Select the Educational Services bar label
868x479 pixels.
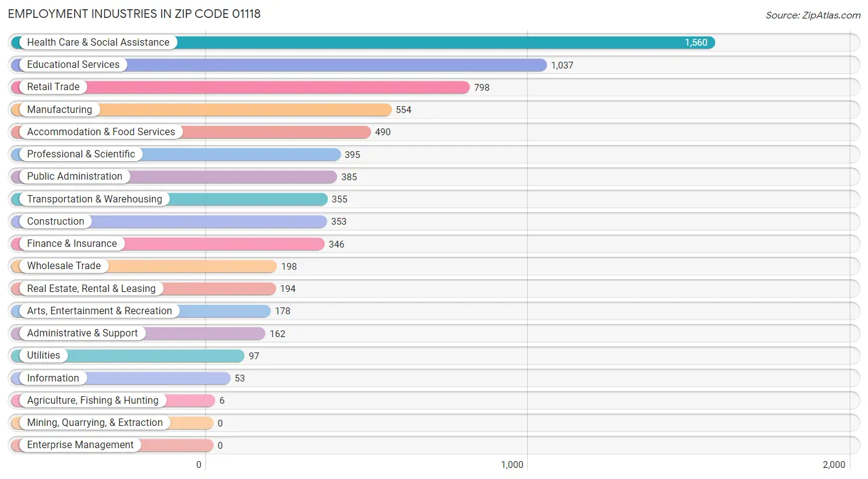(73, 65)
